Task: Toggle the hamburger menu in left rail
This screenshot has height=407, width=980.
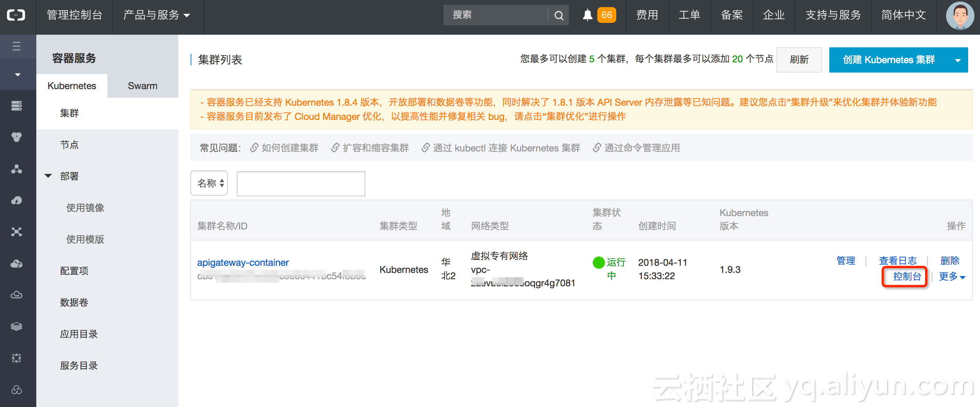Action: tap(17, 46)
